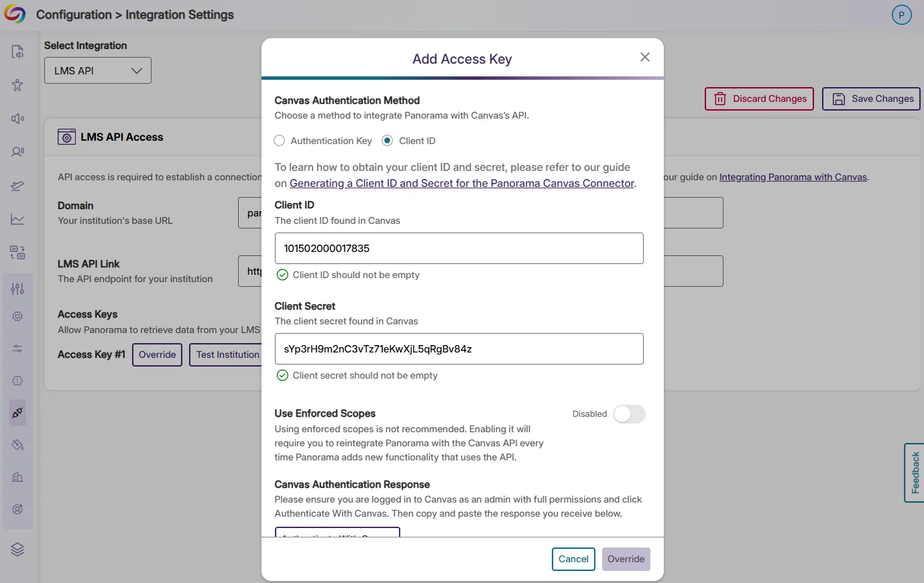Click the paint bucket branding icon
924x583 pixels.
[17, 445]
